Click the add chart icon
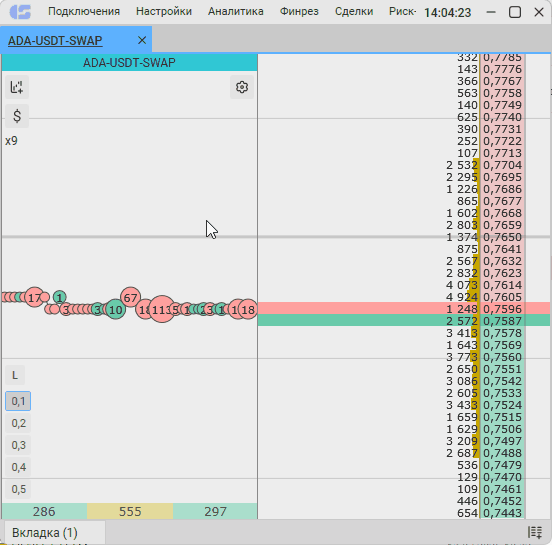 click(x=17, y=87)
